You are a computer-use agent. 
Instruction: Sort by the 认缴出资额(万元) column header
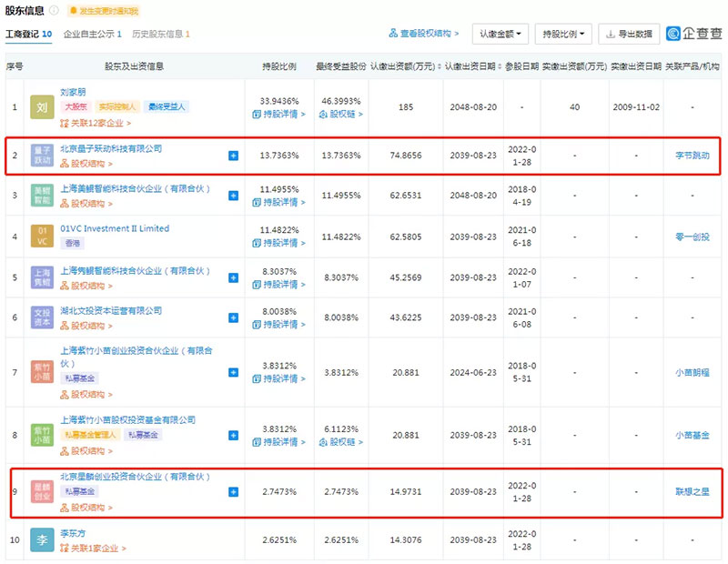click(x=405, y=66)
